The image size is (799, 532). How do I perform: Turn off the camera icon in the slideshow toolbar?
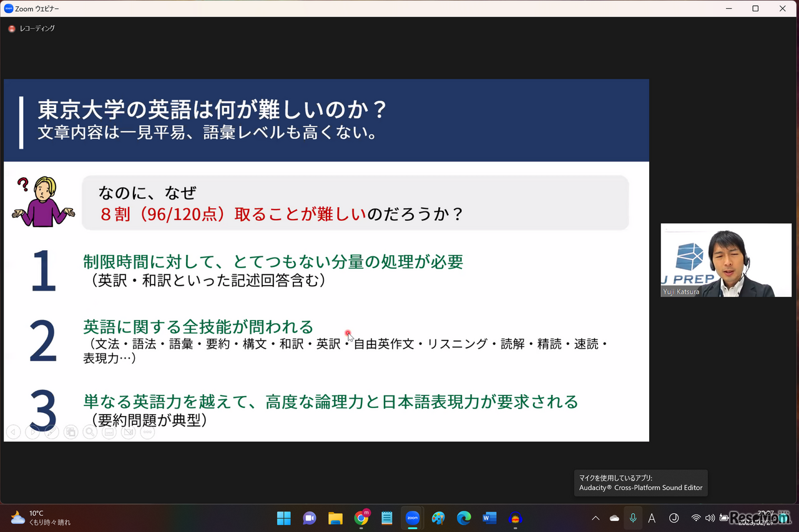tap(128, 432)
